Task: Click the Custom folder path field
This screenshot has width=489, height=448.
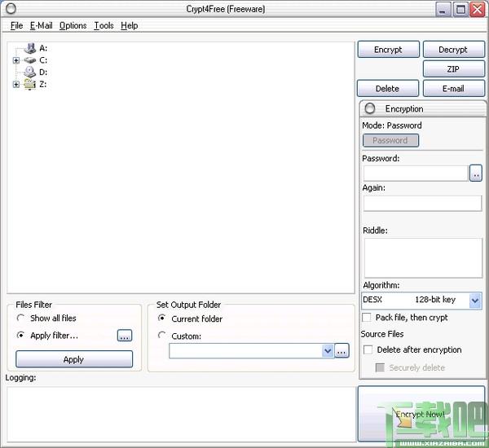Action: click(246, 351)
